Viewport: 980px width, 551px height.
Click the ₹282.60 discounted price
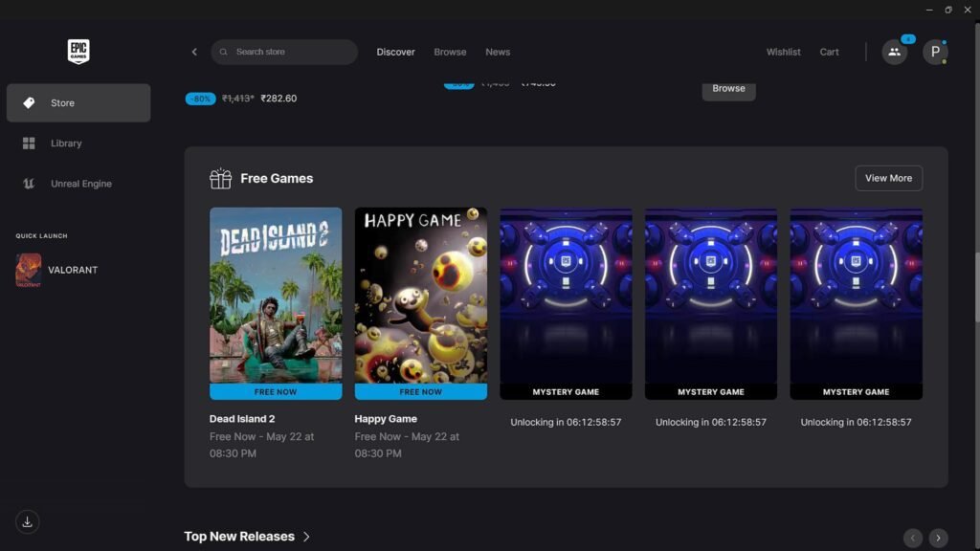pyautogui.click(x=278, y=99)
